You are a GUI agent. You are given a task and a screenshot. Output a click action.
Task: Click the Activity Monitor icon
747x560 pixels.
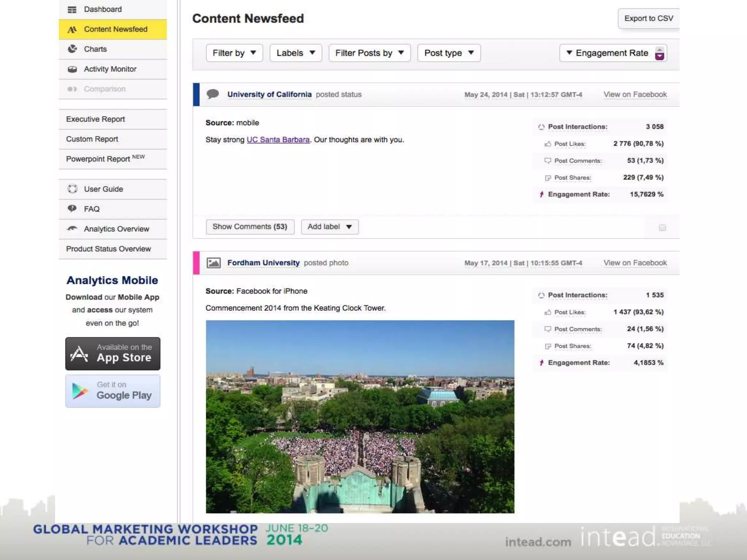[72, 69]
